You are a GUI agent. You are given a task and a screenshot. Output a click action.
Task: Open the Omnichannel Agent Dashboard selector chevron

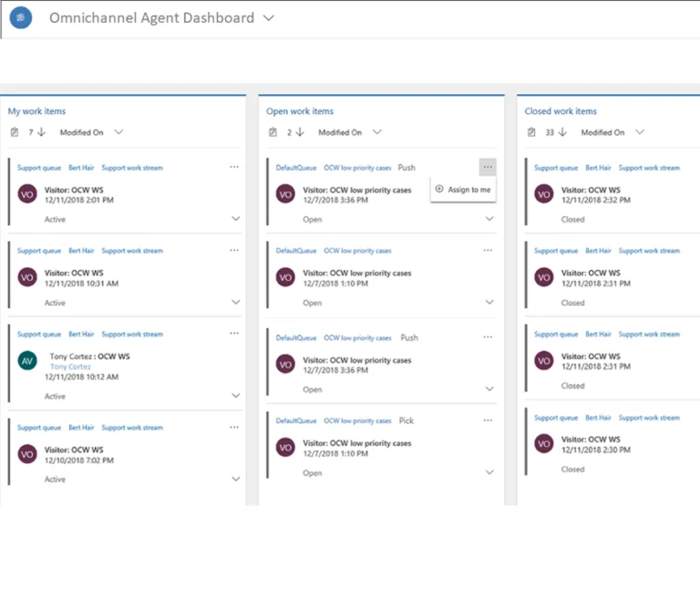[x=268, y=18]
